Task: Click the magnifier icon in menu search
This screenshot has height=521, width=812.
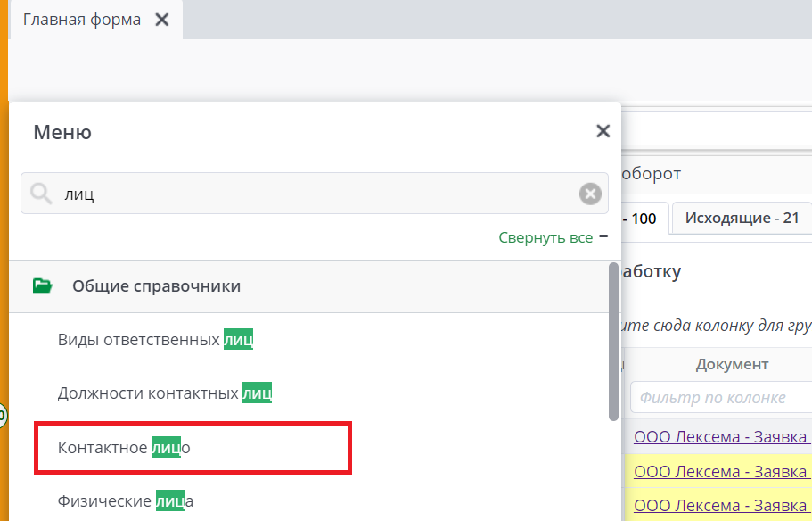Action: click(41, 193)
